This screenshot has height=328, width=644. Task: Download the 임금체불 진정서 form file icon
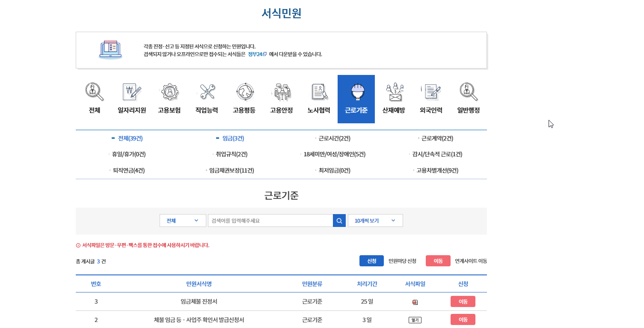point(415,302)
